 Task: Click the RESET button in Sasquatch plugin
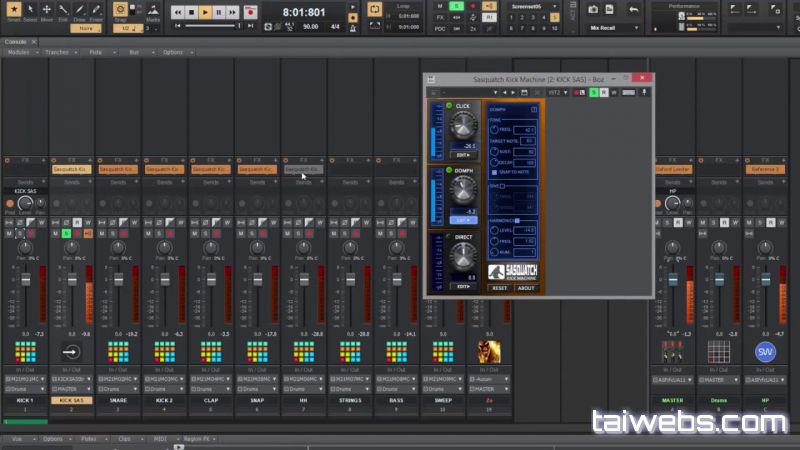[x=499, y=288]
